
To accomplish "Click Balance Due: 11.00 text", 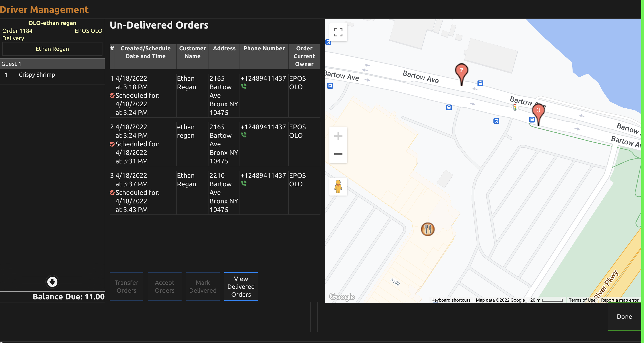I will pyautogui.click(x=69, y=297).
